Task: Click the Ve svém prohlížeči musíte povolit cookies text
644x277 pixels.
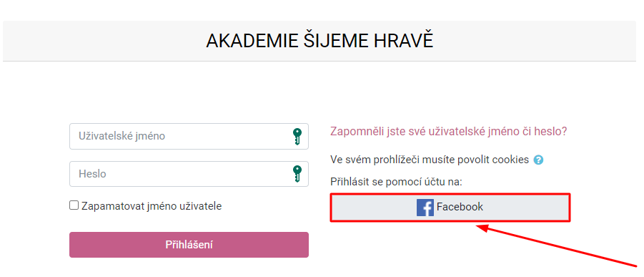Action: pos(430,160)
